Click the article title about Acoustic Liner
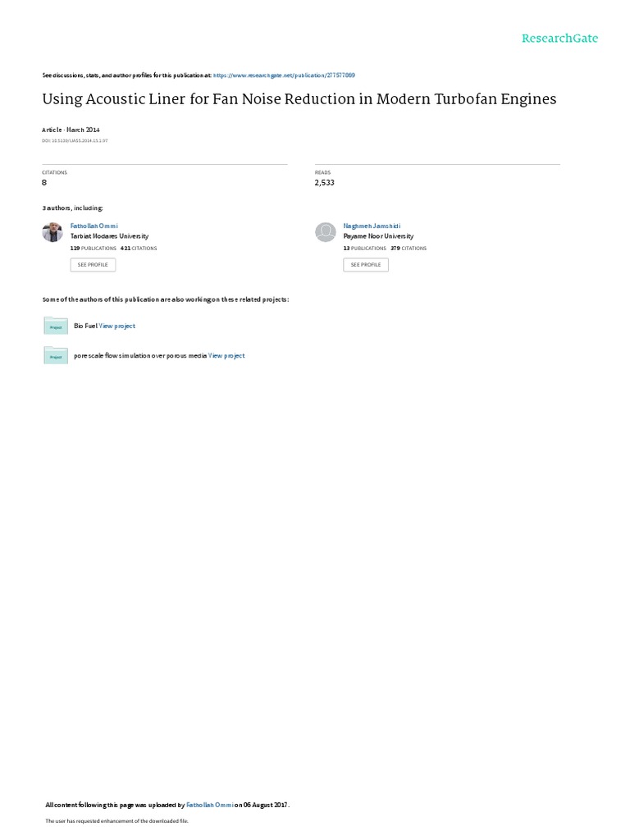Viewport: 630px width, 840px height. pos(299,99)
